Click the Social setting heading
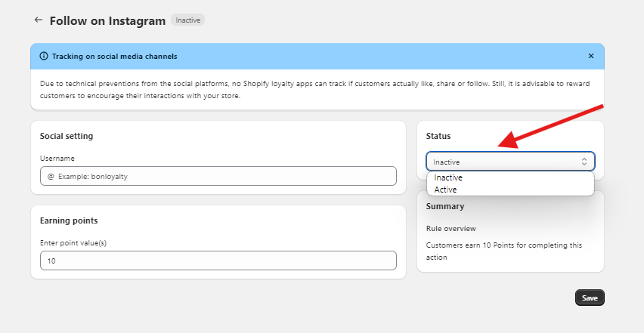 point(67,136)
